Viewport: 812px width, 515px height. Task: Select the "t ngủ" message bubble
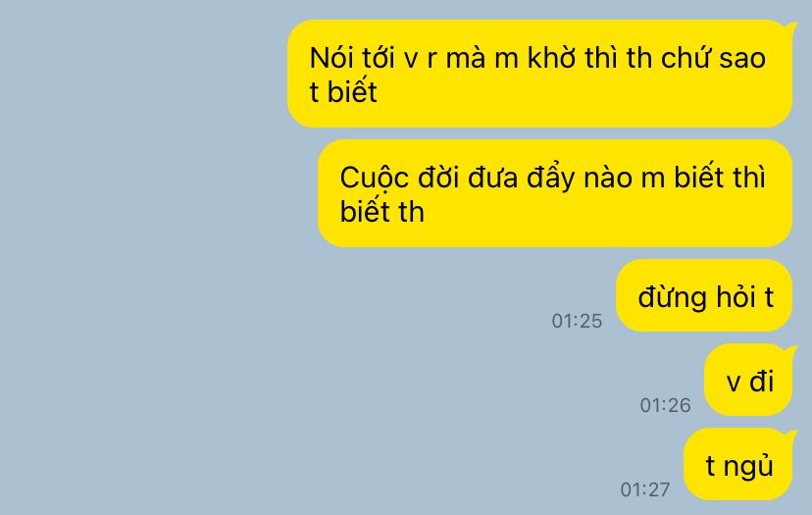[737, 464]
